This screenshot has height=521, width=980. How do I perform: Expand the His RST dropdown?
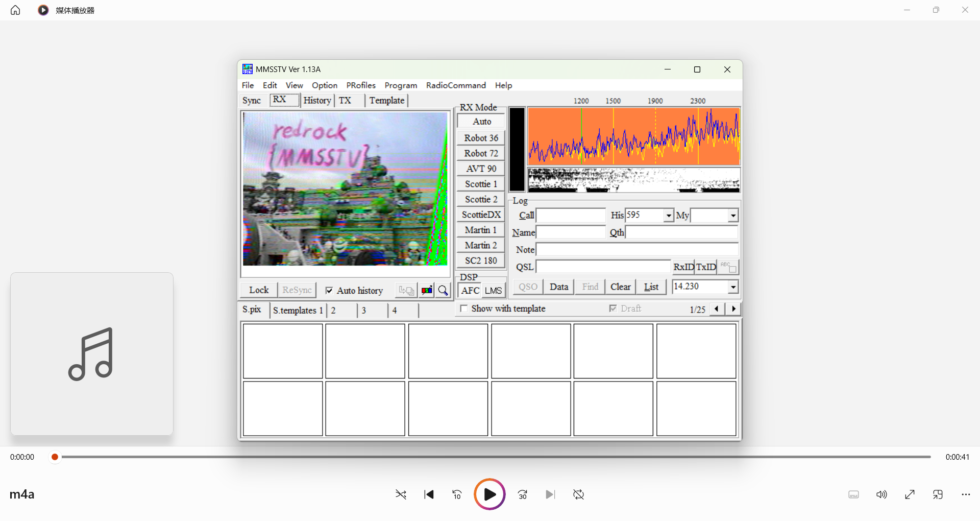pos(669,216)
